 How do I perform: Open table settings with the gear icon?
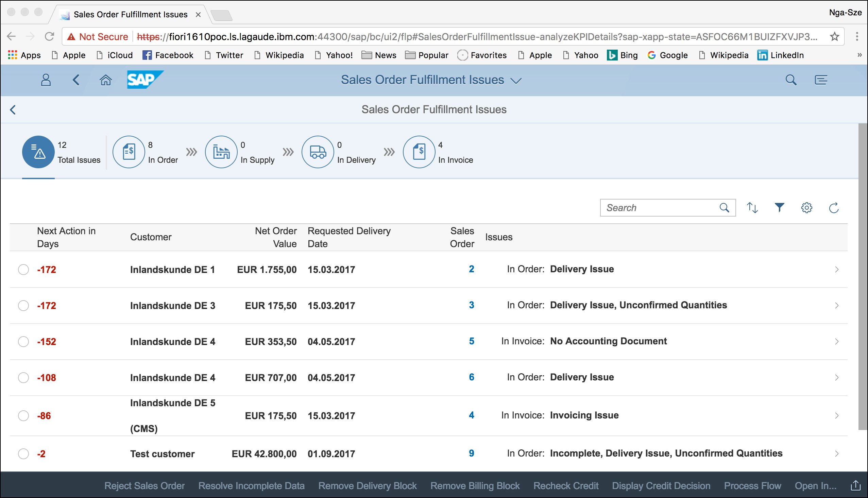point(806,207)
